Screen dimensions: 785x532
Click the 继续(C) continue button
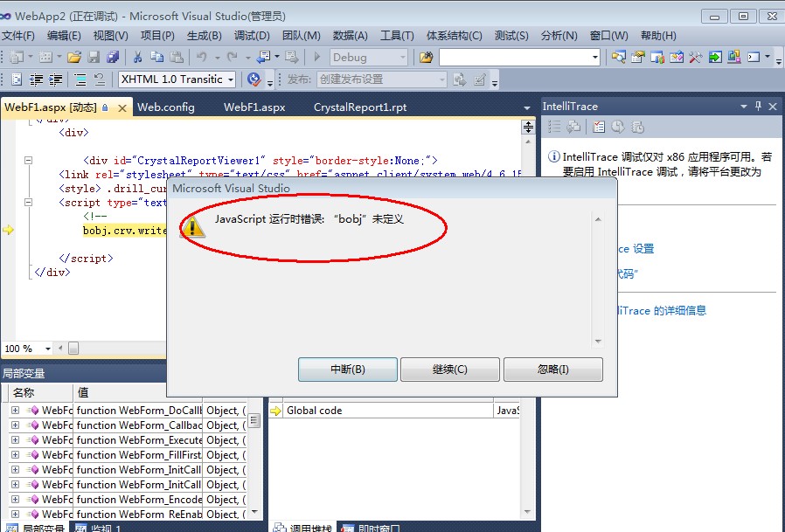[x=450, y=370]
